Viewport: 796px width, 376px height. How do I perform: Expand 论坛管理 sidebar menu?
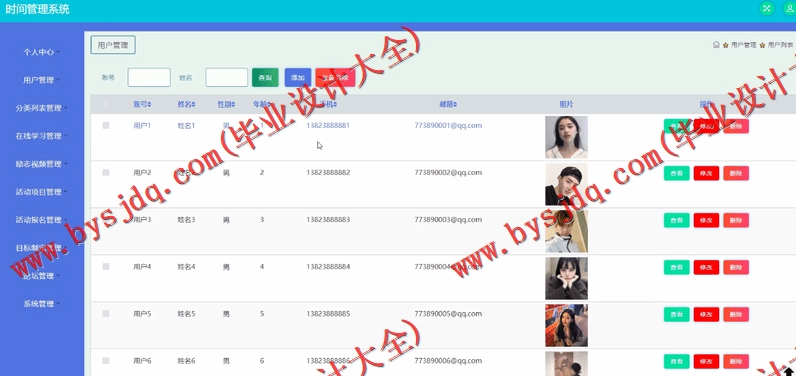click(41, 276)
